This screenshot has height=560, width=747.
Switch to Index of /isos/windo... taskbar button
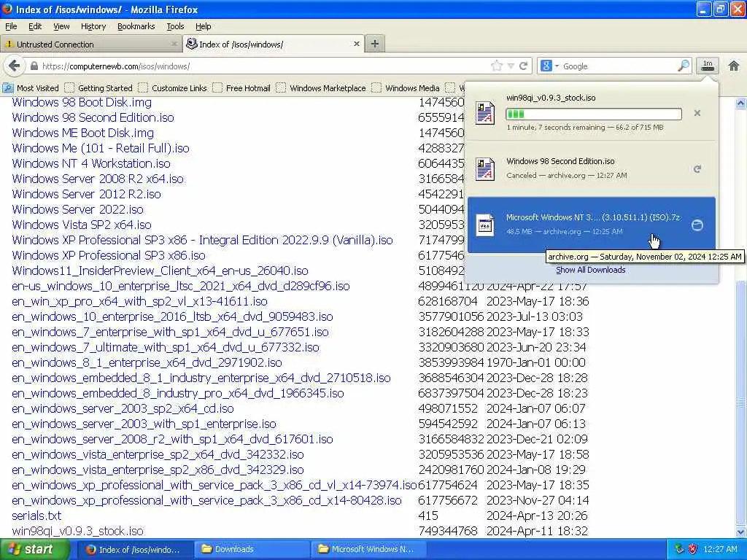[x=135, y=549]
